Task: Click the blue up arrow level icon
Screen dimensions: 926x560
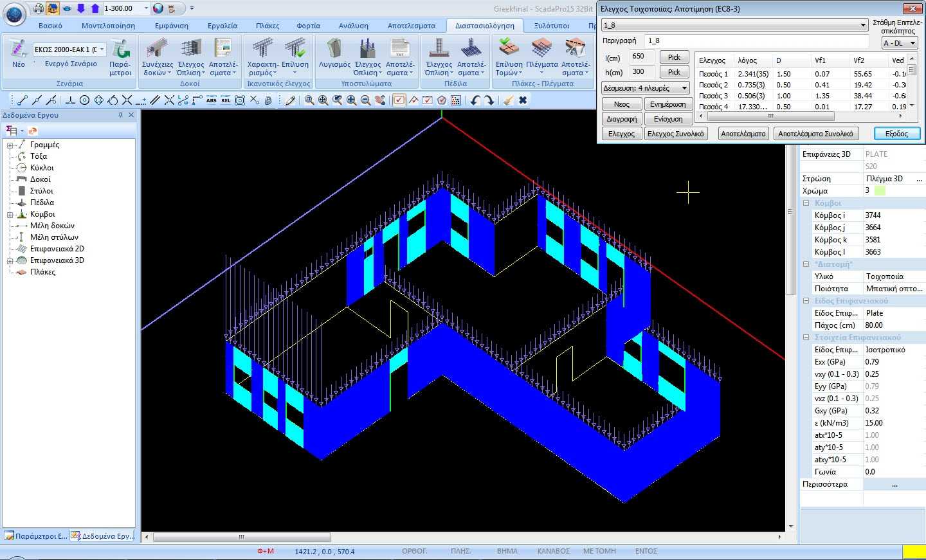Action: click(x=95, y=8)
